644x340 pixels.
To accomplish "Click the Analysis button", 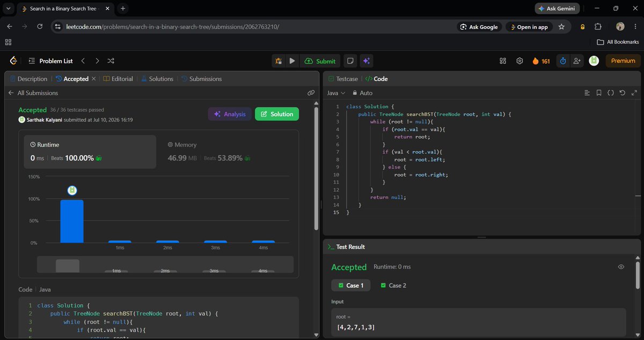I will [230, 114].
